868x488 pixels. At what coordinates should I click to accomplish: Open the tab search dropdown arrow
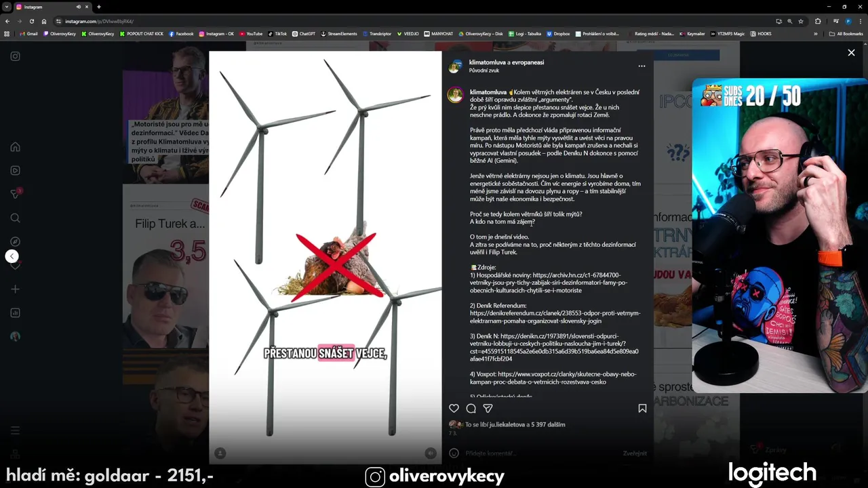tap(7, 7)
